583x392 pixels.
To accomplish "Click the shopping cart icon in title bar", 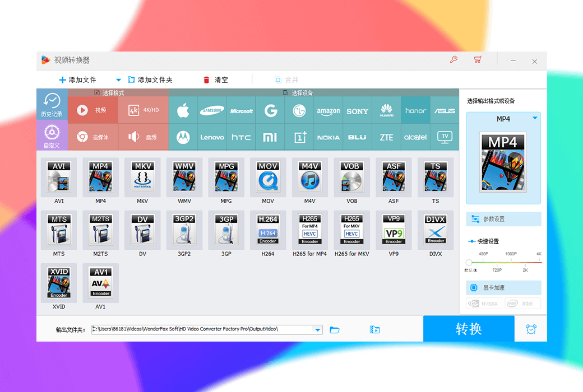I will click(x=477, y=60).
